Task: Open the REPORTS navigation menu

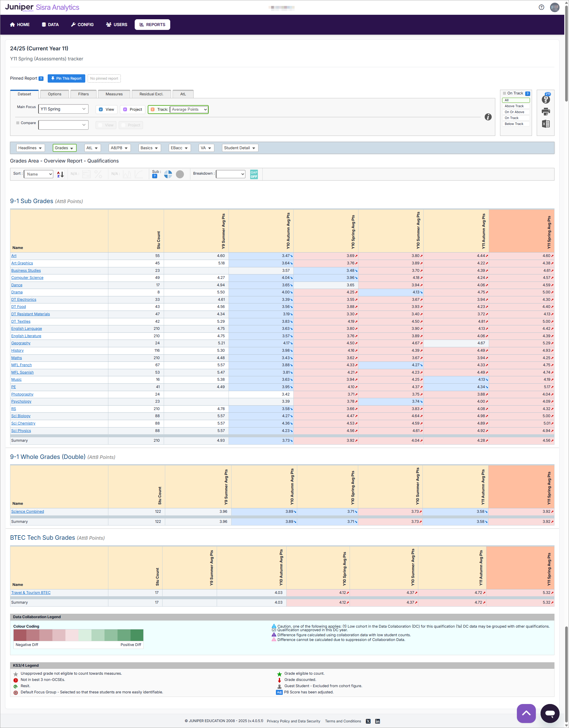Action: (152, 24)
